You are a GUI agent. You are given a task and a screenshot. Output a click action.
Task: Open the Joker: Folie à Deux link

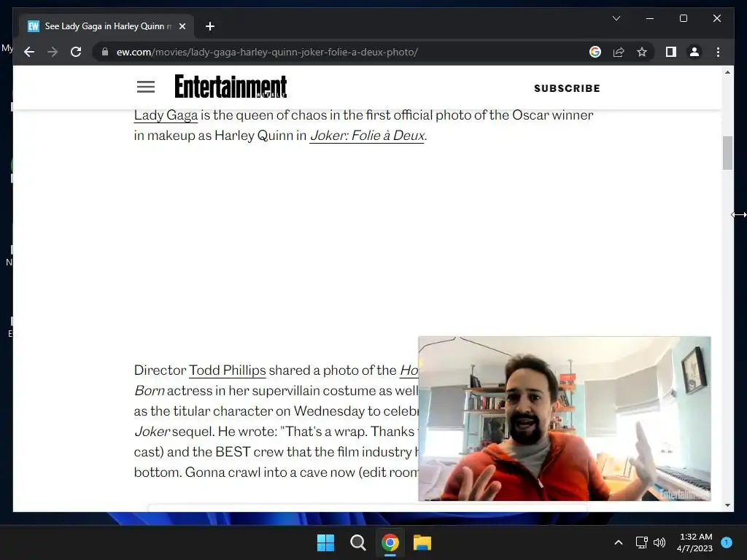[367, 136]
